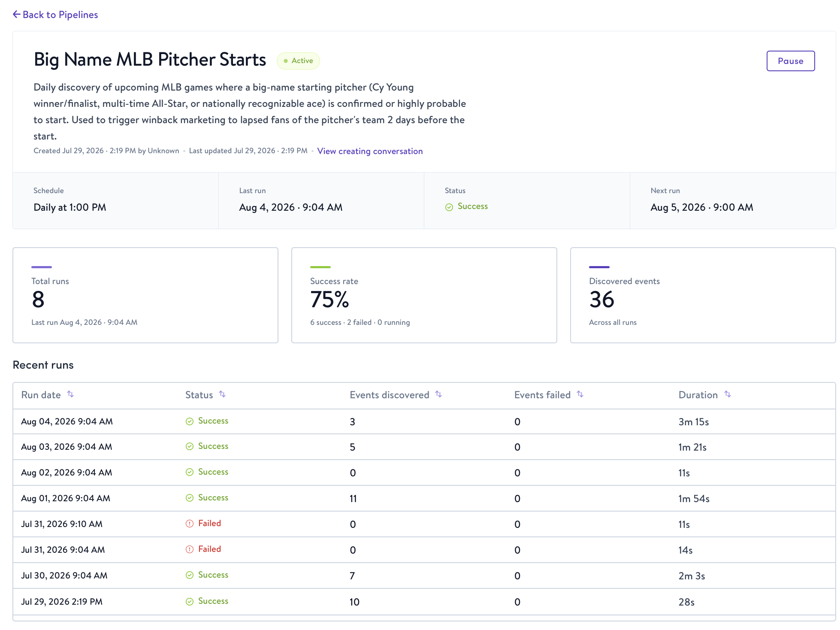Open the View creating conversation link

370,151
